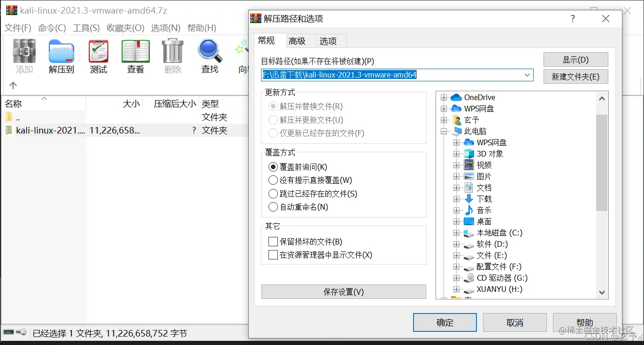The height and width of the screenshot is (345, 644).
Task: Click the 本地磁盘 (C:) drive icon
Action: tap(469, 233)
